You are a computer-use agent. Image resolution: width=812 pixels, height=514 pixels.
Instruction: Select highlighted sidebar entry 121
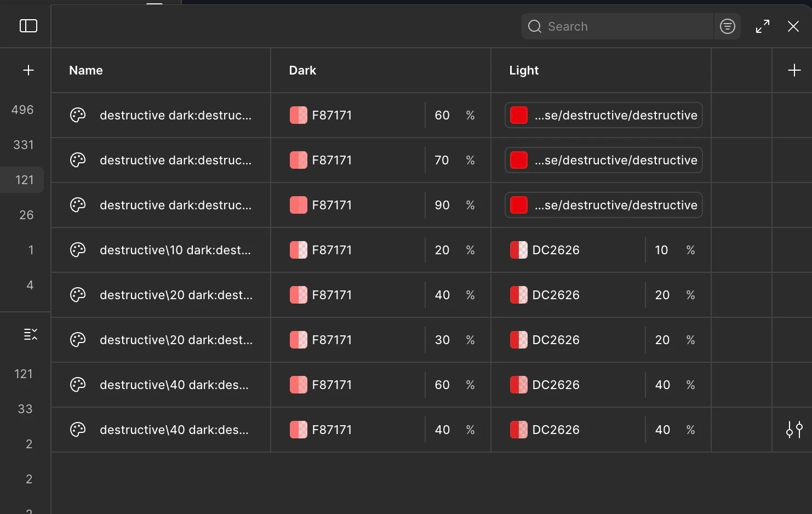pyautogui.click(x=22, y=180)
